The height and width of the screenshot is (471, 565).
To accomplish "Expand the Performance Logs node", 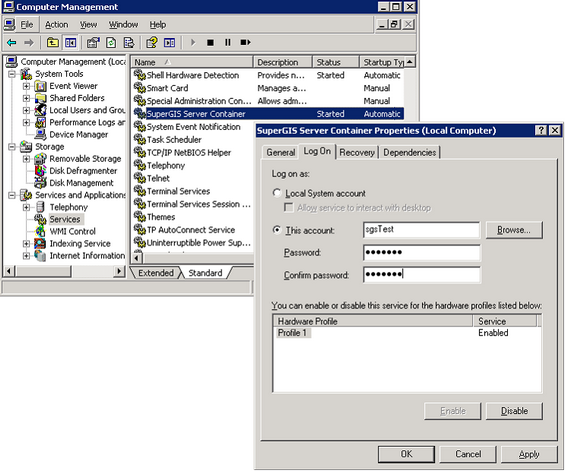I will [26, 123].
